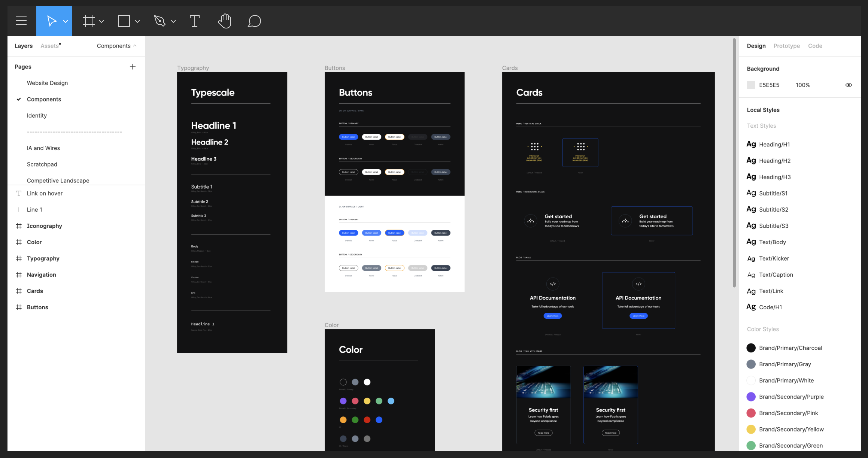Open the shape tools dropdown arrow
The height and width of the screenshot is (458, 868).
[137, 21]
